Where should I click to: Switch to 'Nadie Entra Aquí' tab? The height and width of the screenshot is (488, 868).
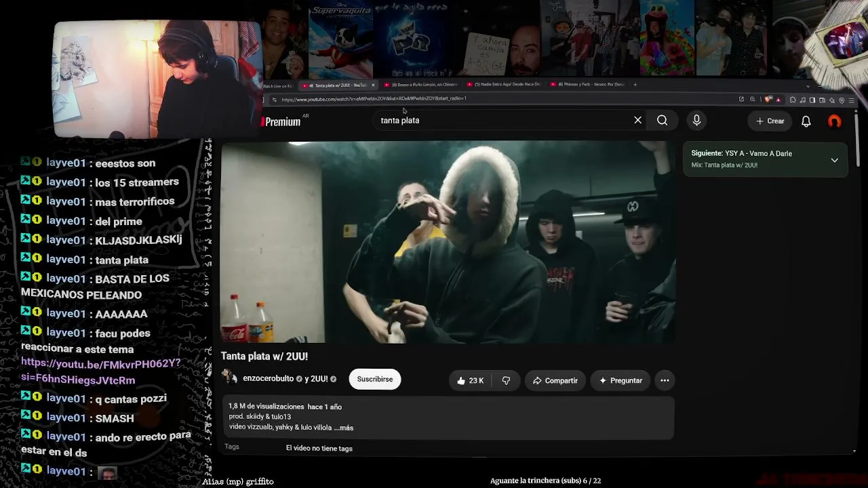pos(503,85)
